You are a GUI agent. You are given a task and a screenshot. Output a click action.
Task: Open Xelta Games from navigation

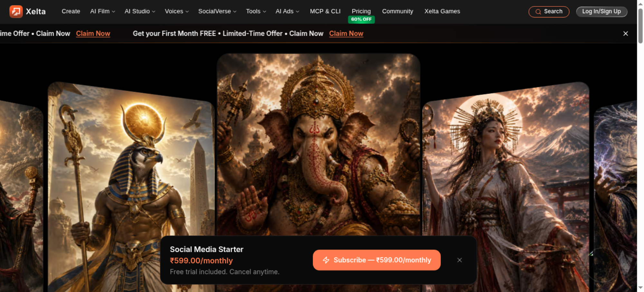pyautogui.click(x=442, y=11)
